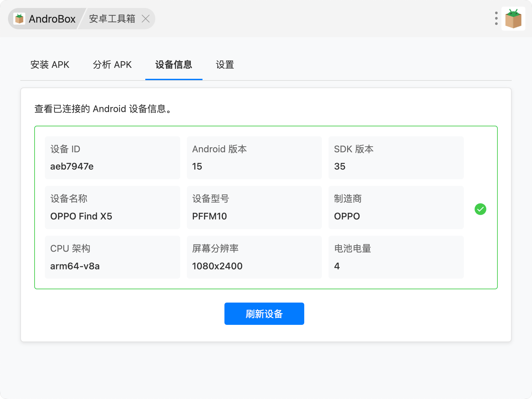Switch to the 安装 APK tab
The width and height of the screenshot is (532, 399).
(x=50, y=65)
